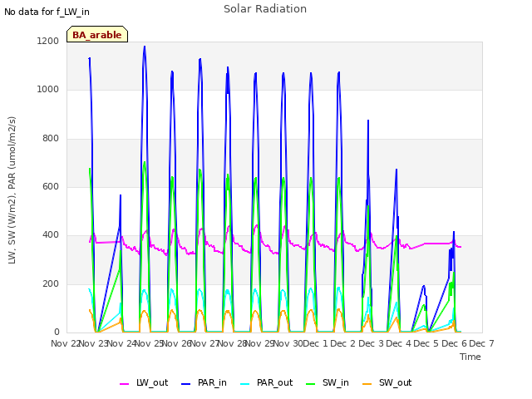Click the PAR_in spike on Dec 2
The height and width of the screenshot is (399, 532).
(368, 121)
